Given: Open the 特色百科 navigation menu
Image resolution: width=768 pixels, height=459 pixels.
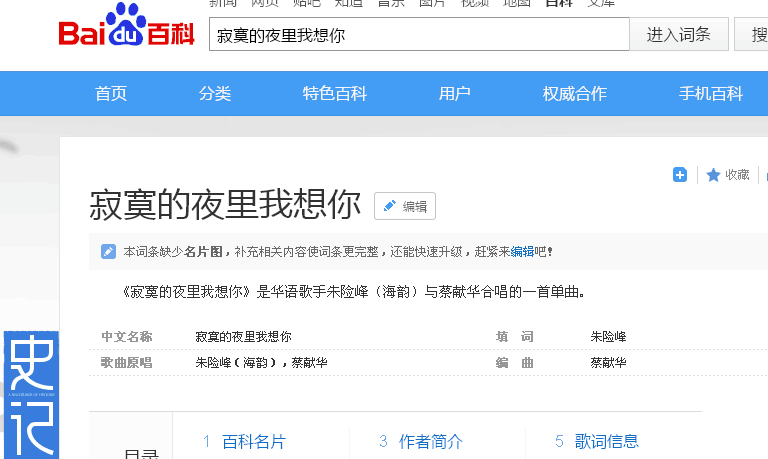Looking at the screenshot, I should (335, 94).
